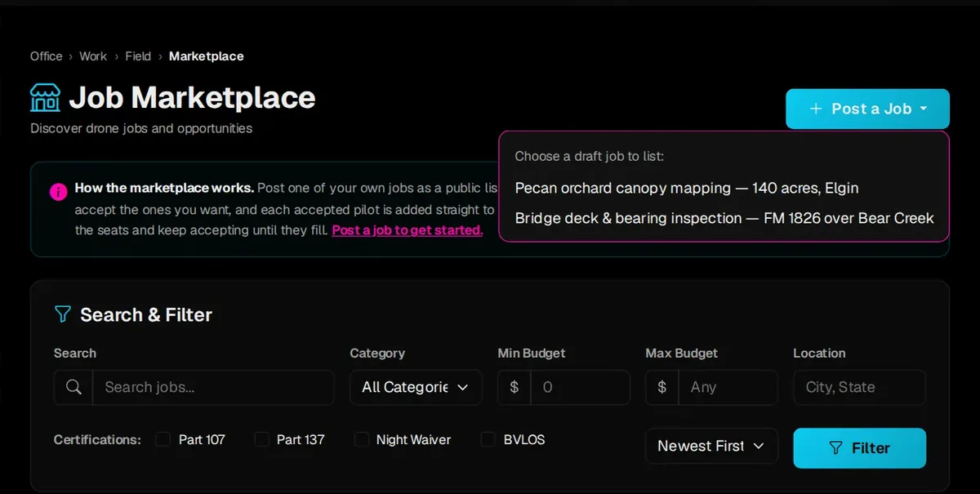Tick the Night Waiver checkbox
This screenshot has width=980, height=494.
[361, 439]
